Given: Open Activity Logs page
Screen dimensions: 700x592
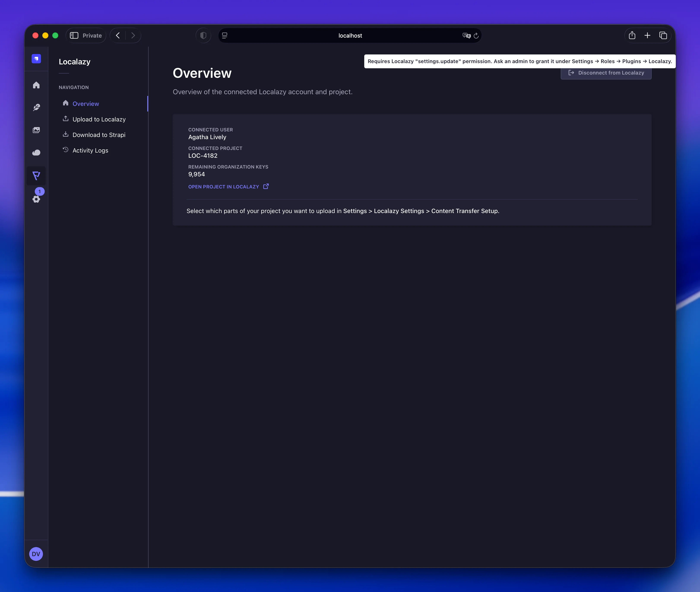Looking at the screenshot, I should click(90, 150).
